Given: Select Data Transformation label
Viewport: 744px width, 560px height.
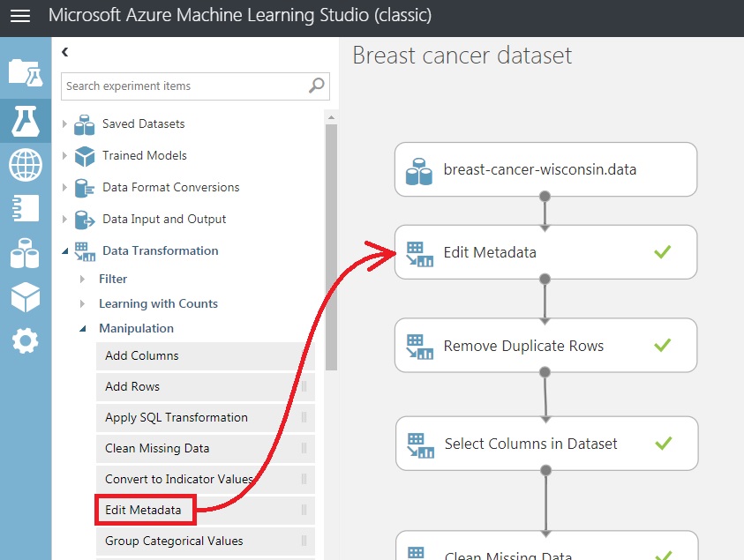Looking at the screenshot, I should pos(161,250).
